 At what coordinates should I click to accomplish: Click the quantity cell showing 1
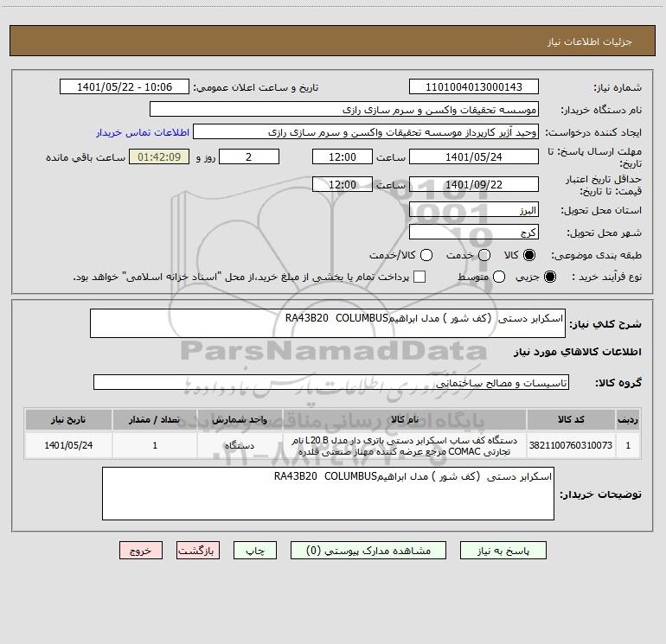(x=155, y=445)
